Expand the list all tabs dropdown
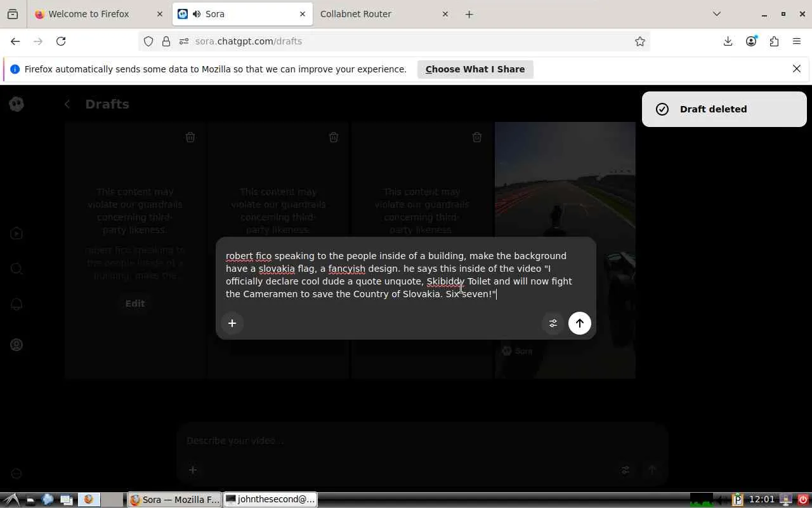 pos(717,14)
